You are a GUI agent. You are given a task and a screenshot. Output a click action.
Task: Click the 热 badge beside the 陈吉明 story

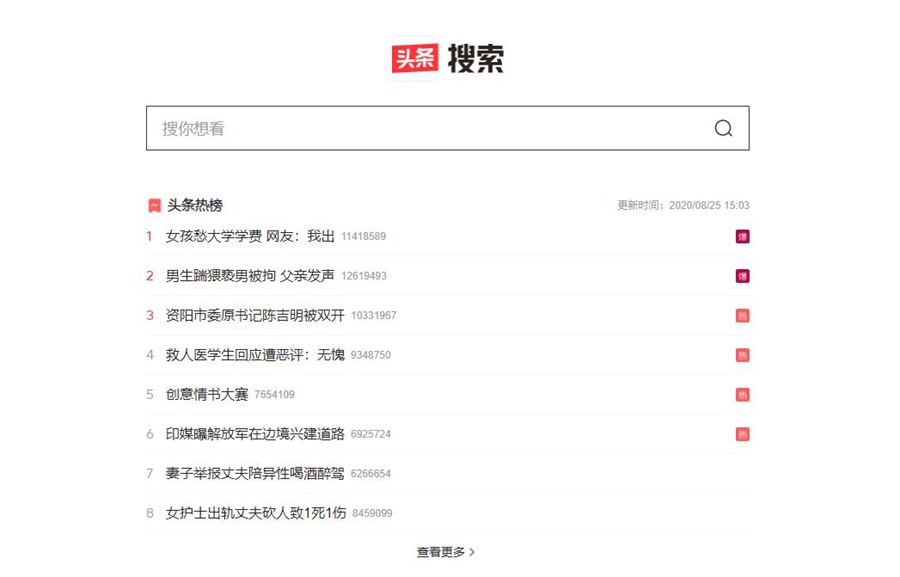tap(743, 315)
